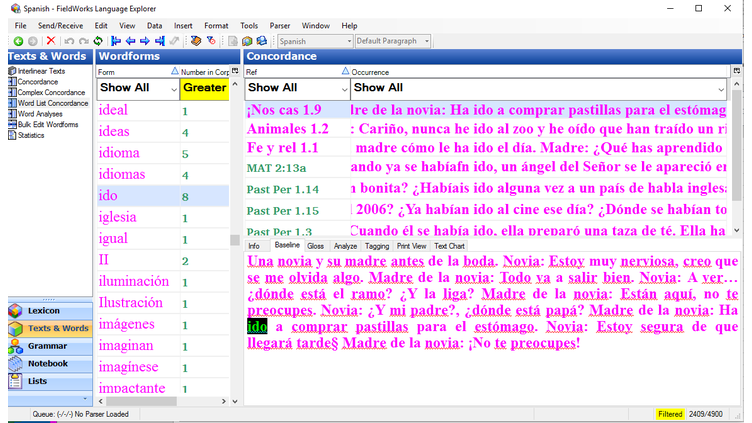The width and height of the screenshot is (752, 423).
Task: Click the red Delete X icon
Action: point(51,41)
